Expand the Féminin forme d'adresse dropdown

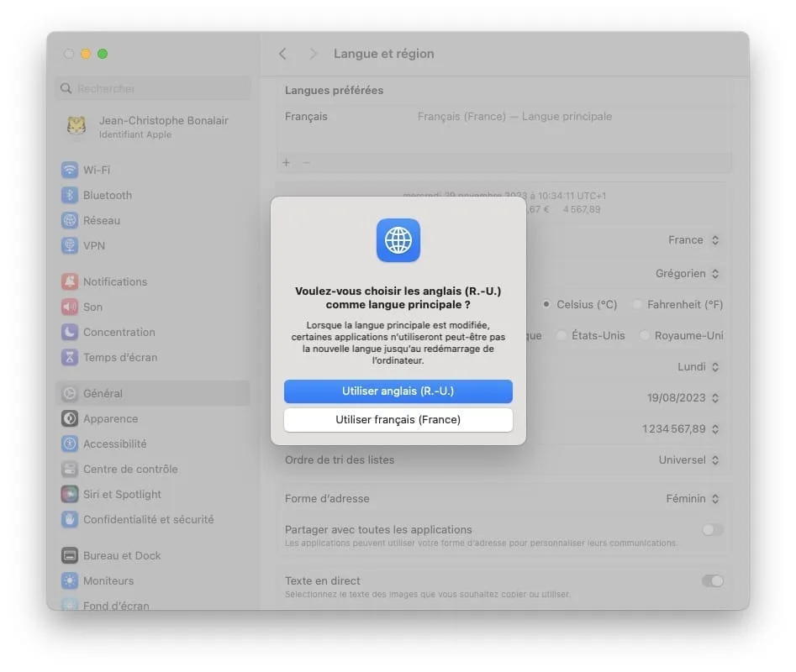(693, 498)
